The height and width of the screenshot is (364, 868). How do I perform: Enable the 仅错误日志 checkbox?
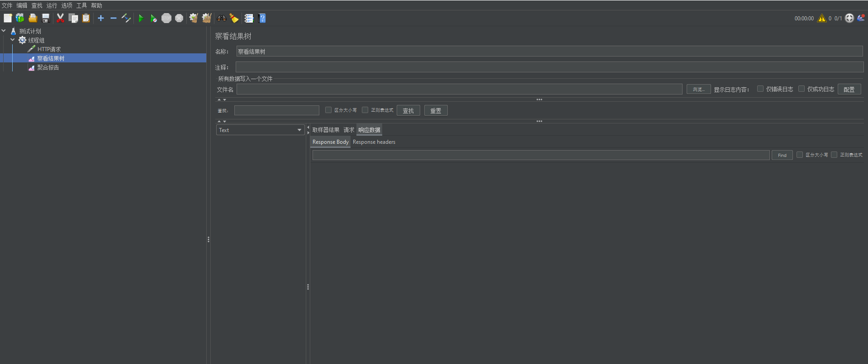[760, 89]
